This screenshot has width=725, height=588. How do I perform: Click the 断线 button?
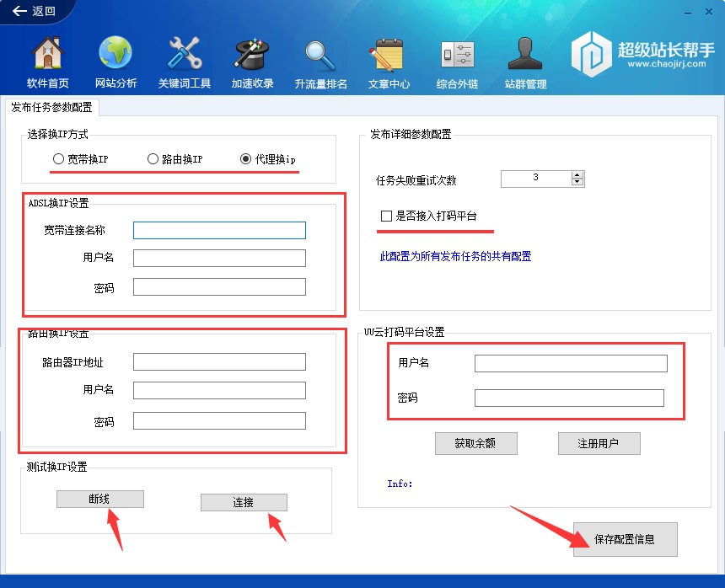click(x=99, y=499)
